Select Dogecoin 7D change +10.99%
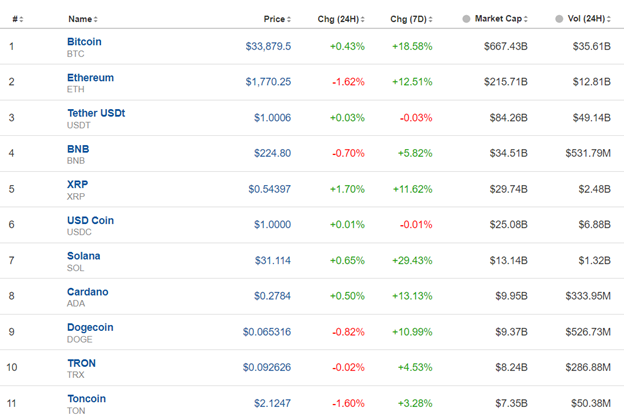The width and height of the screenshot is (624, 415). pos(412,332)
